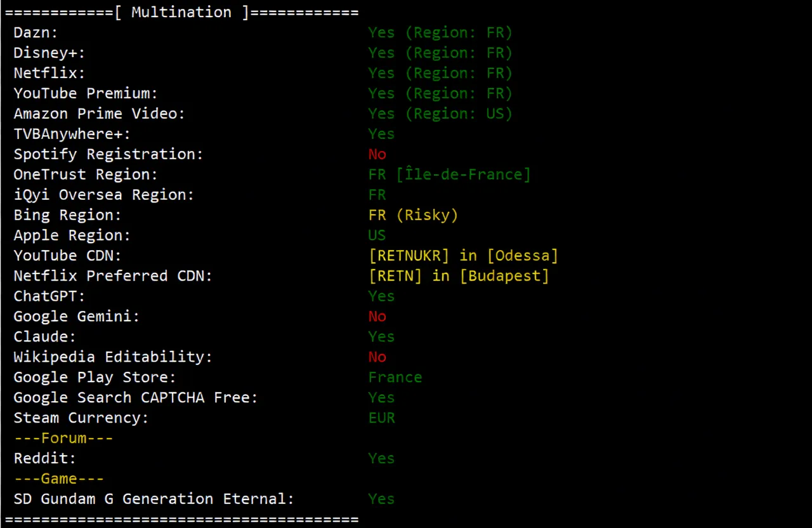
Task: Select the 'Netflix:' label
Action: coord(49,73)
